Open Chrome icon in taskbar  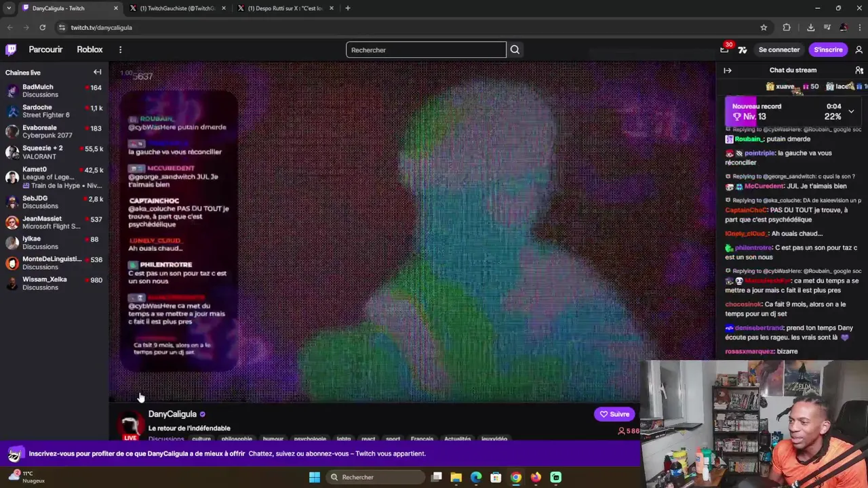516,477
